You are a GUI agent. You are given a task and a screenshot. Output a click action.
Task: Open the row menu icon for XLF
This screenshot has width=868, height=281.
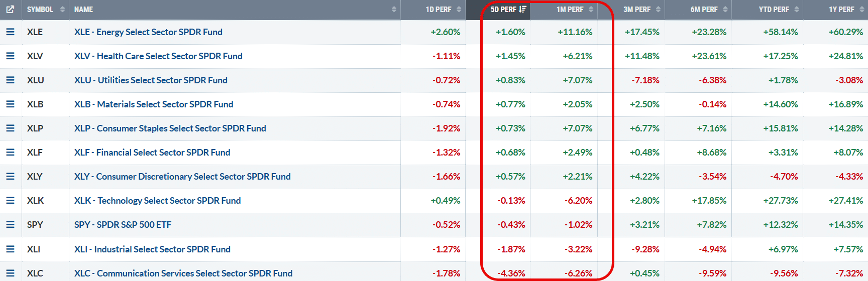click(x=10, y=152)
